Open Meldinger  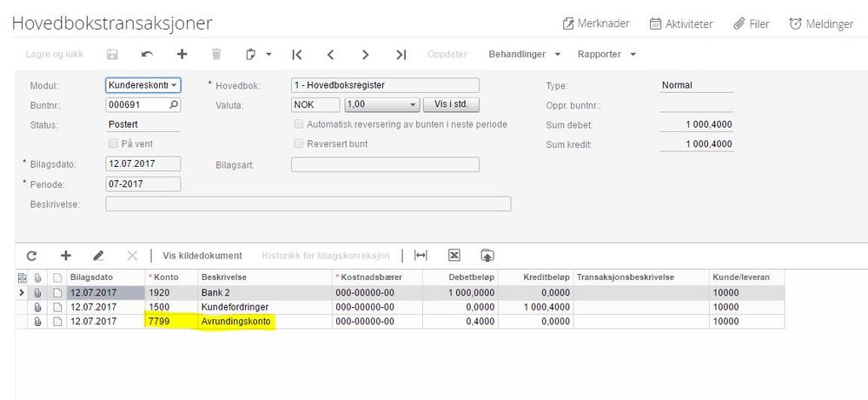point(821,23)
